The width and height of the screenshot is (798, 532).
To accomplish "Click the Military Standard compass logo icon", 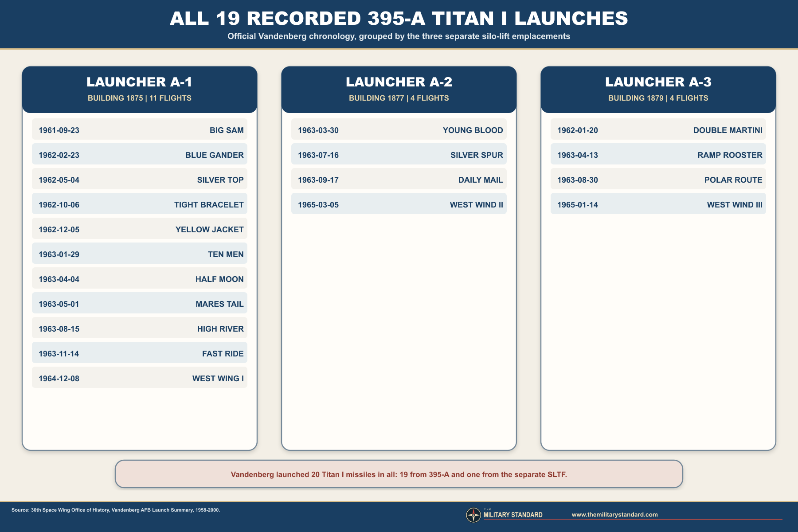I will (473, 515).
